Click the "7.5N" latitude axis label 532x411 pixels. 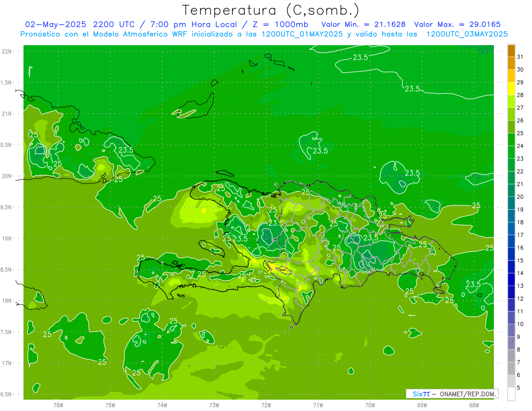(7, 332)
